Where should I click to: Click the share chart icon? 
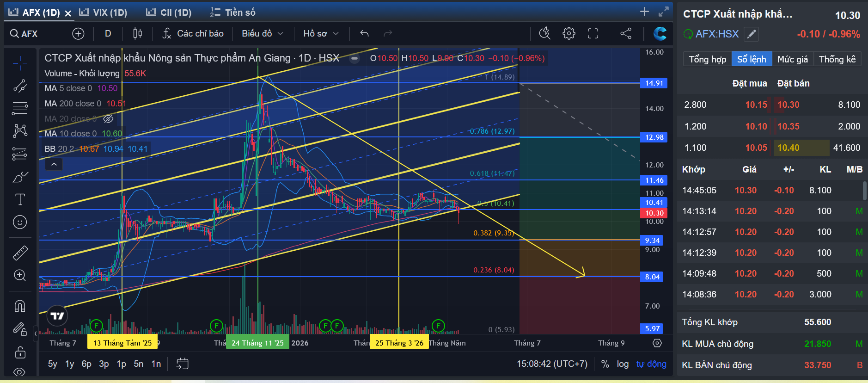[626, 33]
